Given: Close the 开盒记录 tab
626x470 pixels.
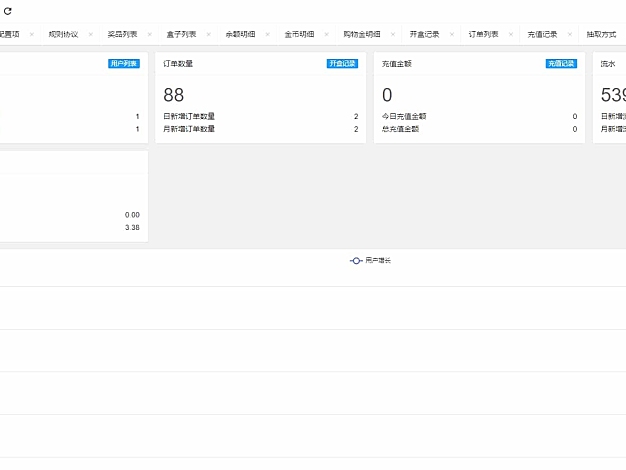Looking at the screenshot, I should 452,34.
